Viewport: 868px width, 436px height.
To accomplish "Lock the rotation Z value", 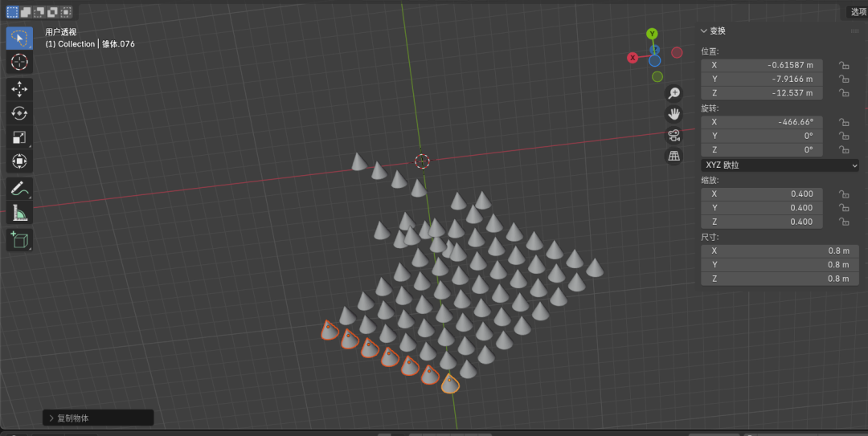I will click(x=844, y=150).
